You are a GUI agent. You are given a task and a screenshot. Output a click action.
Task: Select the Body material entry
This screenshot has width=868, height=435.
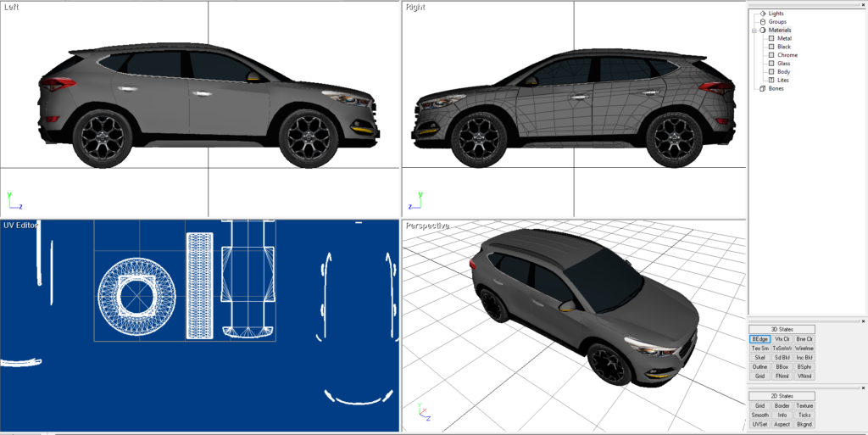(x=784, y=72)
